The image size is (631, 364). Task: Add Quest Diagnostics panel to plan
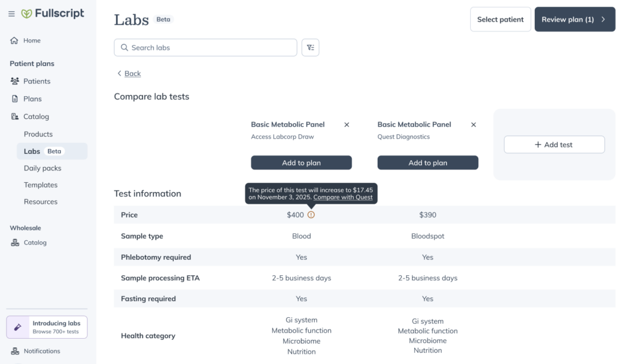[428, 163]
